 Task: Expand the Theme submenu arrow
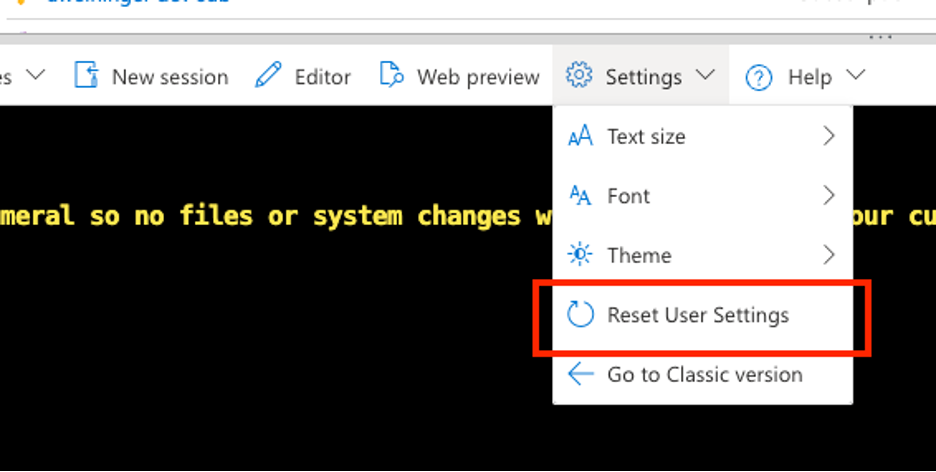pos(828,256)
